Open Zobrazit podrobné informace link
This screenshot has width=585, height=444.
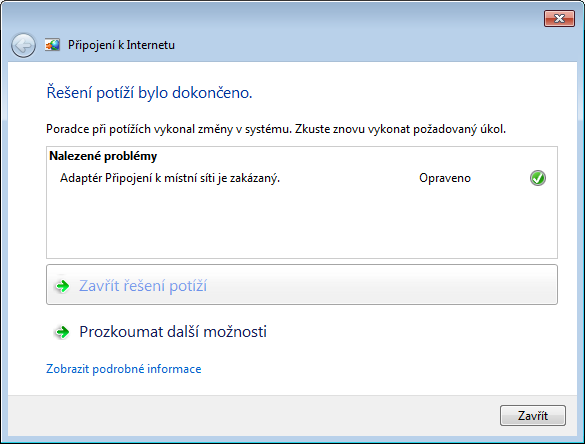pos(123,369)
